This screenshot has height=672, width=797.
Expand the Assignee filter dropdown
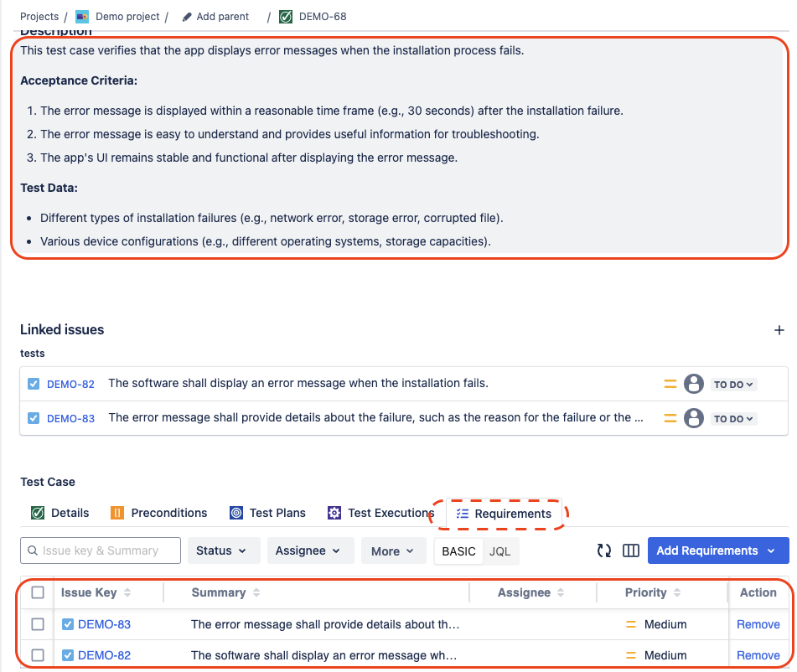pyautogui.click(x=309, y=551)
